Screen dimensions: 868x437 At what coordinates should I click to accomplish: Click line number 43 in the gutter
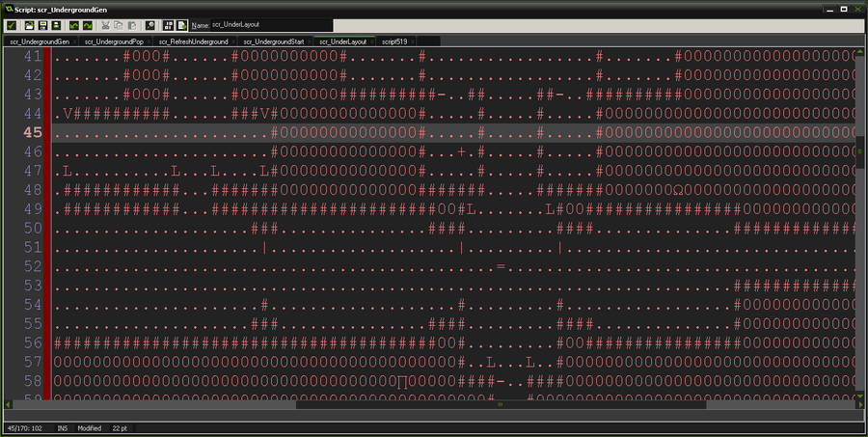point(33,95)
